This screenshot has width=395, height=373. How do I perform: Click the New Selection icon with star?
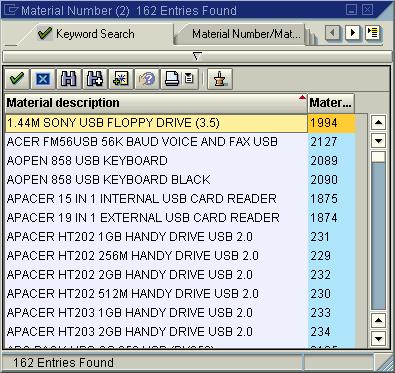121,79
